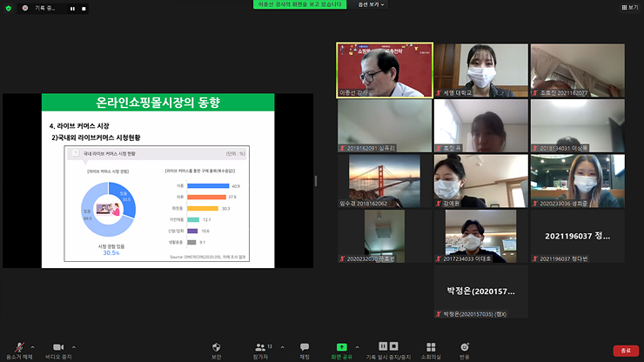Stop recording in top-left indicator

click(84, 9)
